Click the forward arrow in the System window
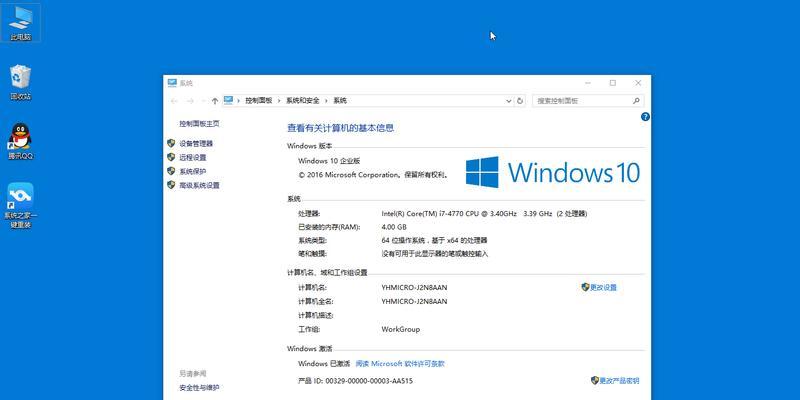The height and width of the screenshot is (400, 800). pyautogui.click(x=190, y=101)
